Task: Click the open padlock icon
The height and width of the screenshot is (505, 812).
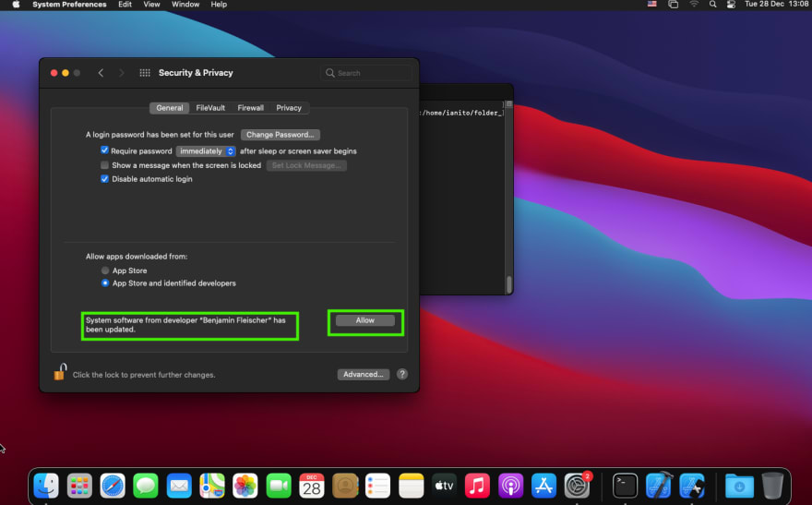Action: (x=60, y=372)
